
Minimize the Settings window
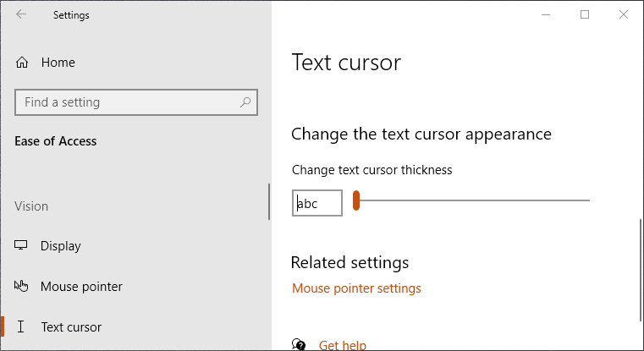545,14
